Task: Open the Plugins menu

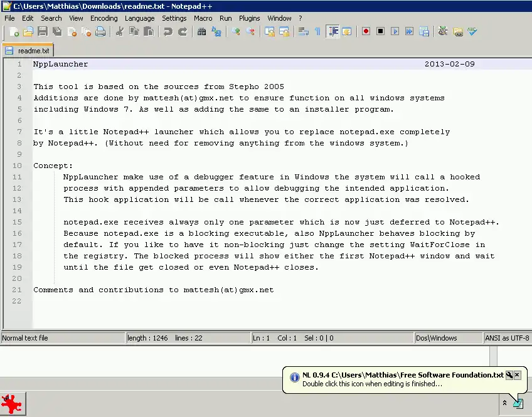Action: click(250, 18)
